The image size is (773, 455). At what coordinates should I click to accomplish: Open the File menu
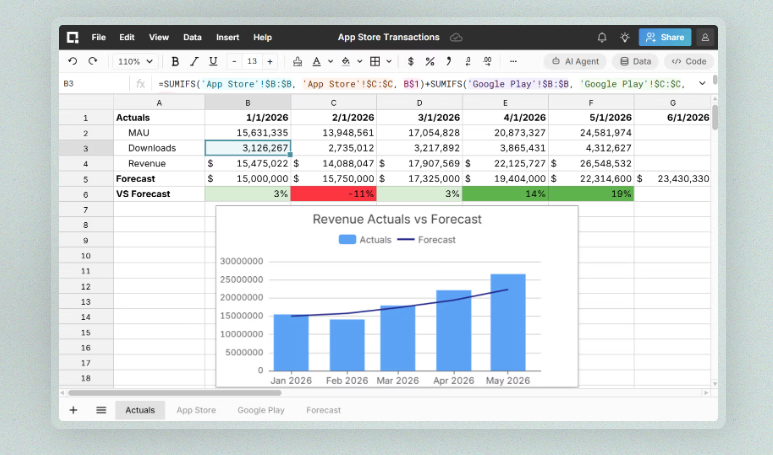pos(99,37)
